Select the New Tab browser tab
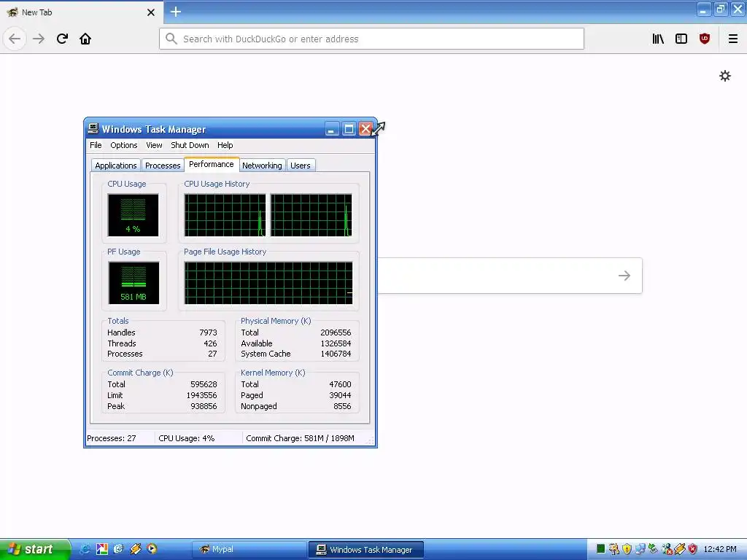747x560 pixels. [x=81, y=12]
